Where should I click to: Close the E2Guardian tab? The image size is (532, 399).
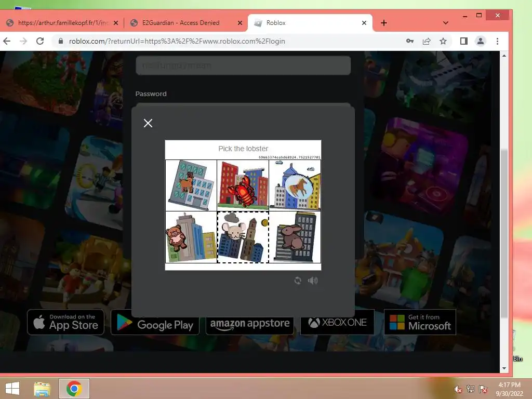coord(240,23)
